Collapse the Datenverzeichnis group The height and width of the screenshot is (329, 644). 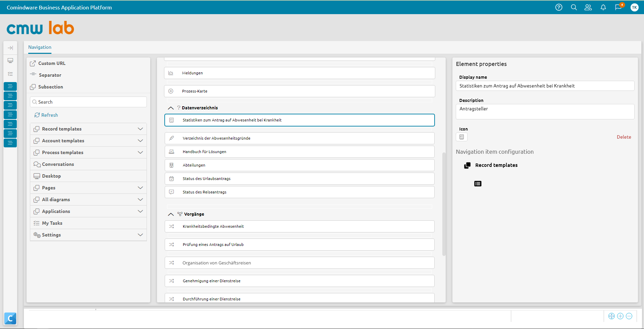[x=171, y=108]
